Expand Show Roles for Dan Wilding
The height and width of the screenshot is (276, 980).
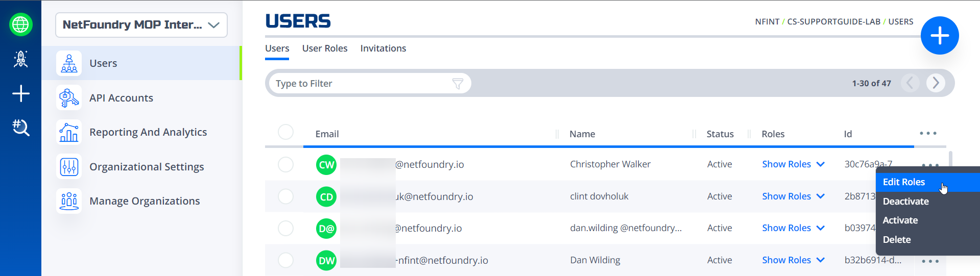793,260
